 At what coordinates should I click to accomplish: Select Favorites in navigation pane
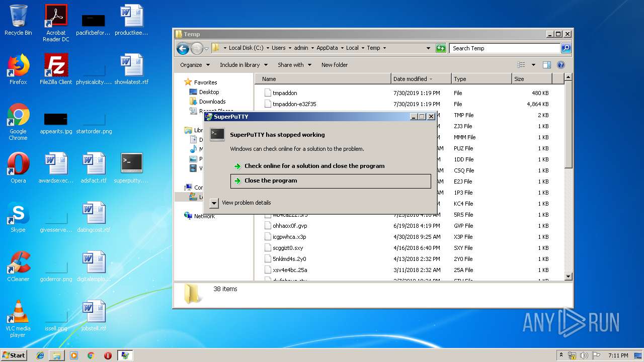pos(205,82)
